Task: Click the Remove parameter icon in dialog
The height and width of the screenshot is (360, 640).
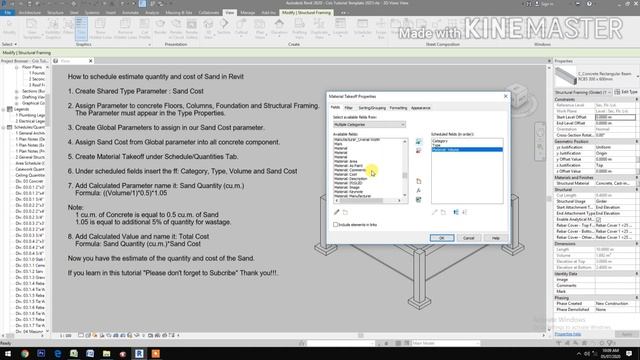Action: coord(418,151)
